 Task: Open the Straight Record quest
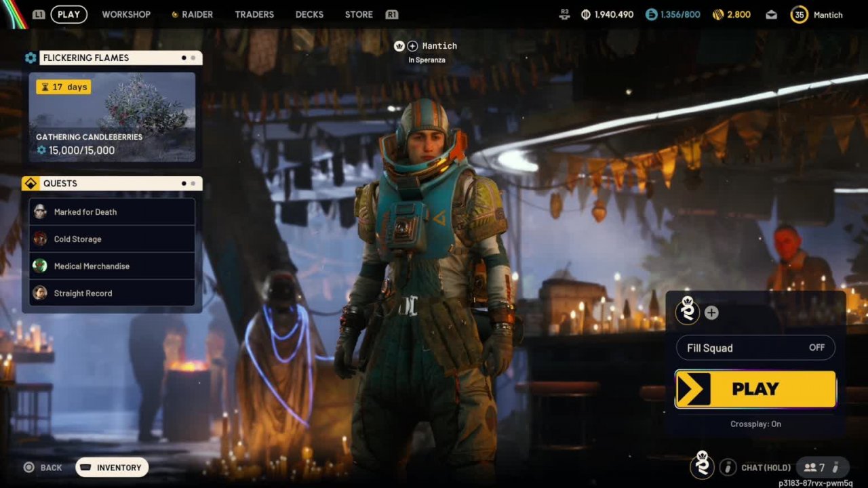pyautogui.click(x=112, y=293)
